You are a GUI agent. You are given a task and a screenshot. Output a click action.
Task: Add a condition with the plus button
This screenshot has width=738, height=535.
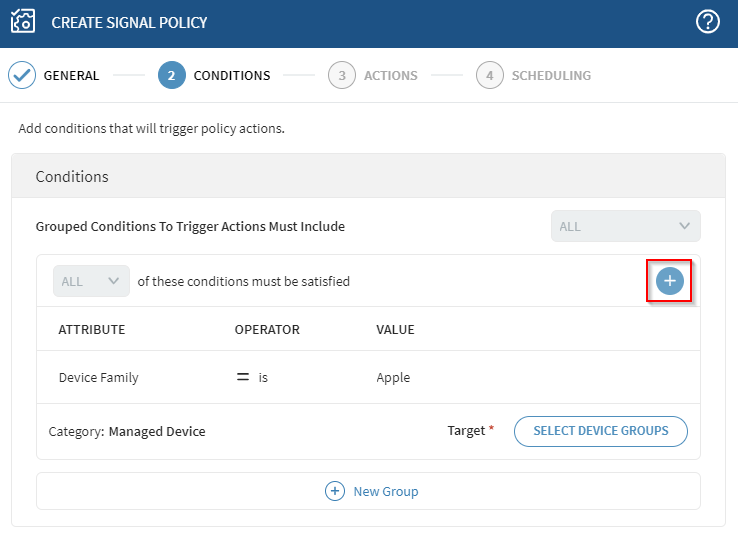669,282
